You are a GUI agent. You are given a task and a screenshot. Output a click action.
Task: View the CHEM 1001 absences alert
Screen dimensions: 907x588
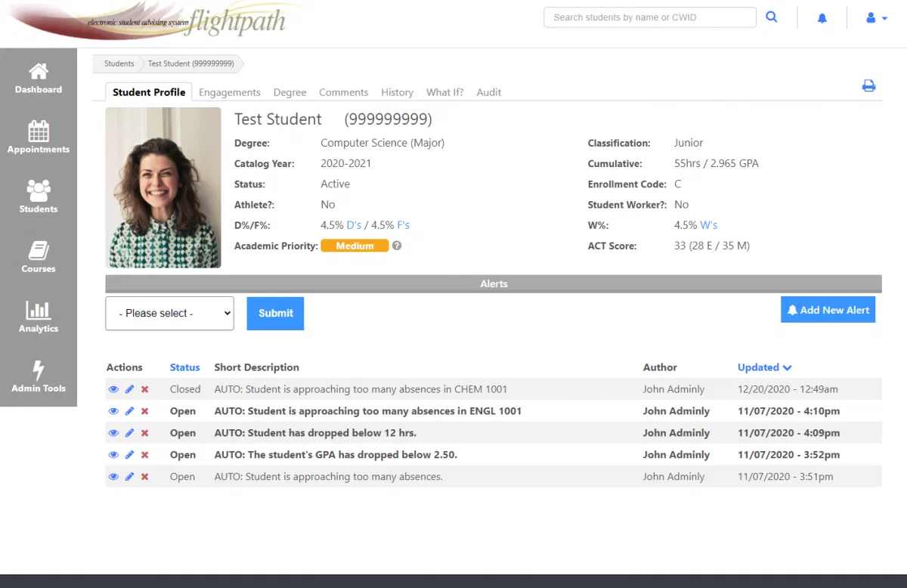pyautogui.click(x=113, y=389)
